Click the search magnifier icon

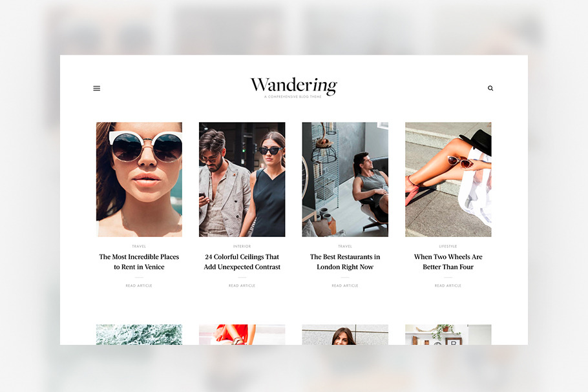click(490, 88)
